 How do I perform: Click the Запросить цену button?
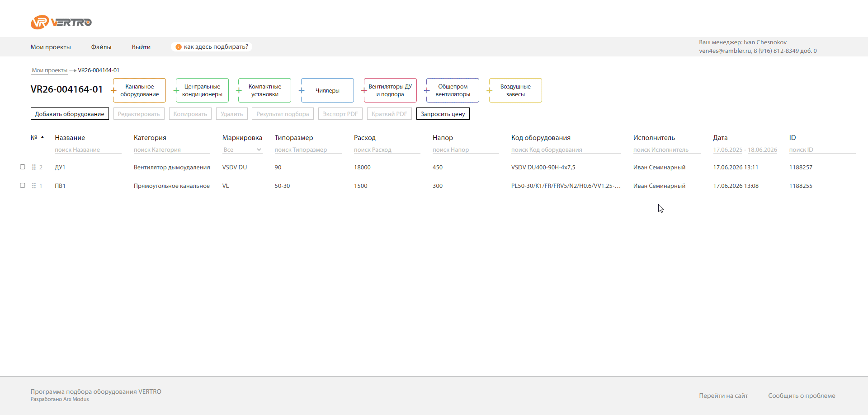443,114
